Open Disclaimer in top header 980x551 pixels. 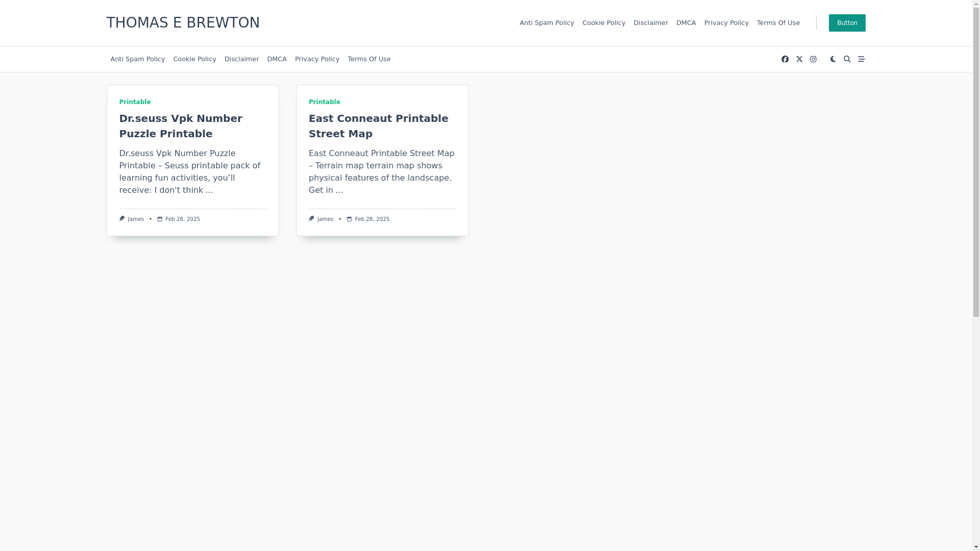click(x=651, y=23)
